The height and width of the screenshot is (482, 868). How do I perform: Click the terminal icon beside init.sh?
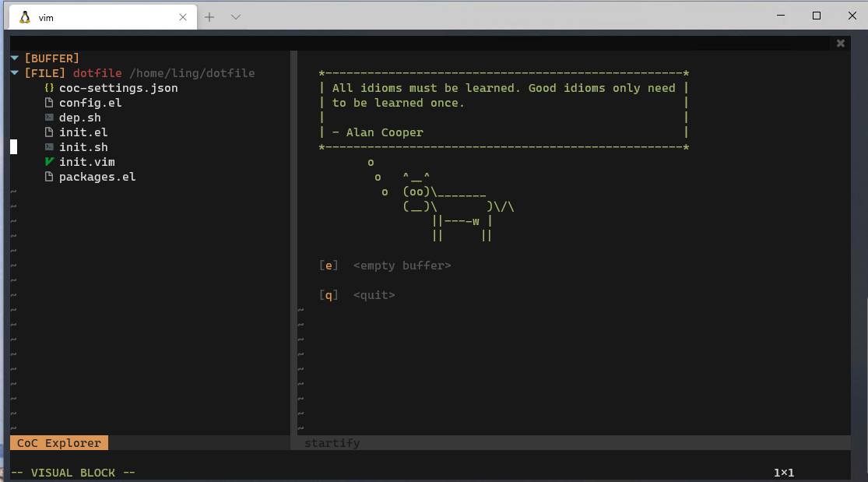coord(48,146)
